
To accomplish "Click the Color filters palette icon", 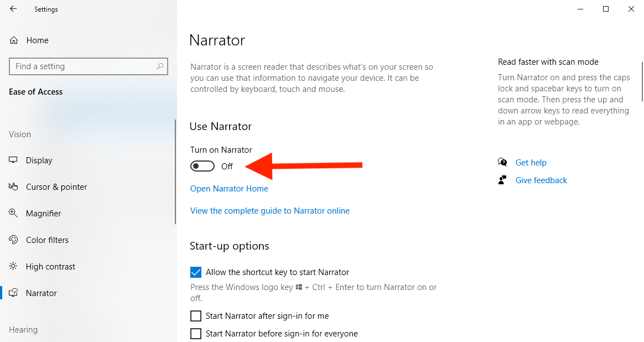I will pos(13,240).
